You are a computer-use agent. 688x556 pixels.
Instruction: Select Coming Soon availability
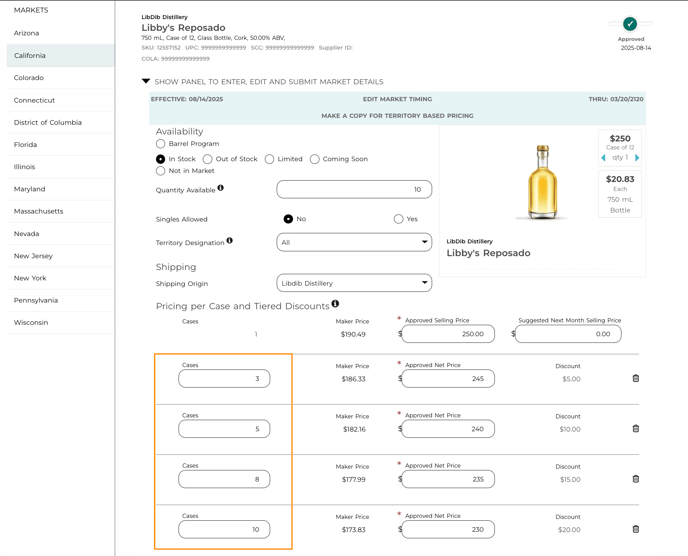tap(315, 159)
